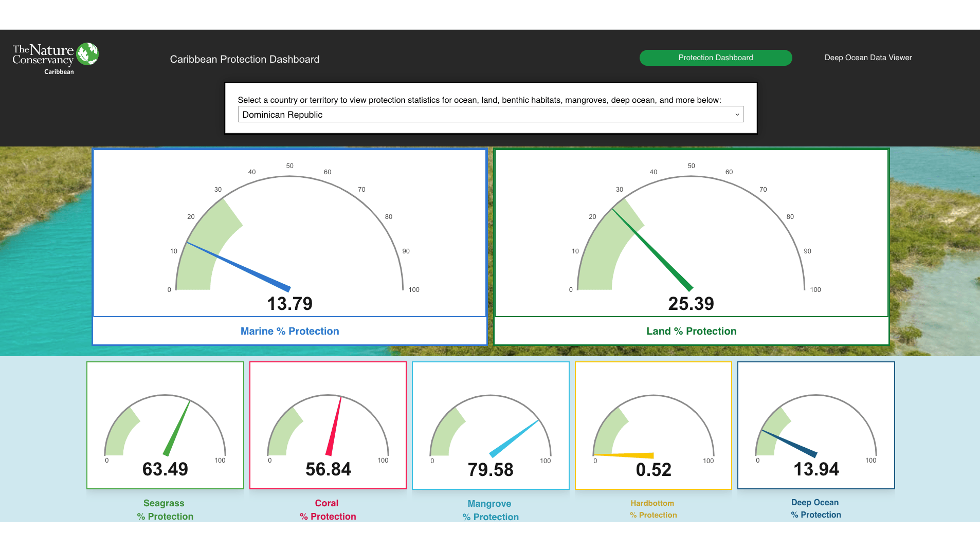Click the Mangrove % Protection gauge
This screenshot has width=980, height=551.
coord(491,425)
